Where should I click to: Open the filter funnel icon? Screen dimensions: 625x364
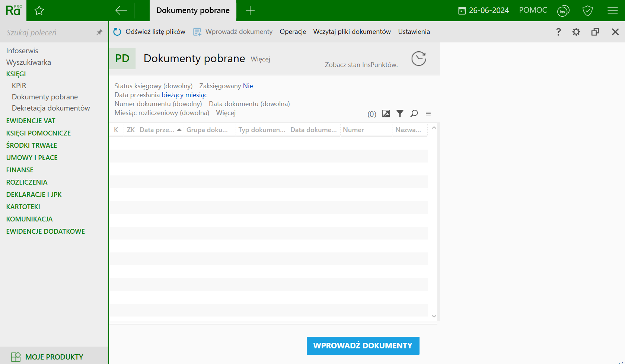click(400, 114)
